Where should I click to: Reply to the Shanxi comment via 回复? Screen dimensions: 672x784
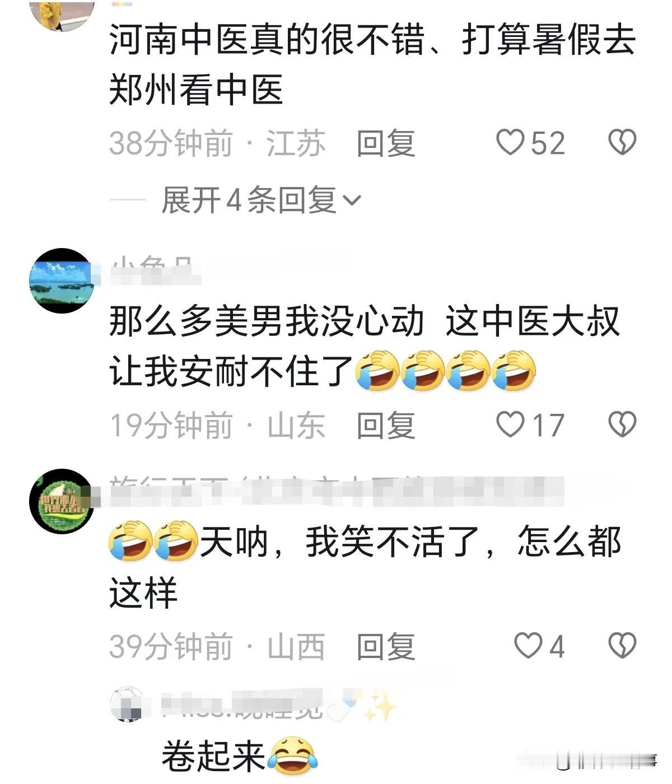coord(386,647)
